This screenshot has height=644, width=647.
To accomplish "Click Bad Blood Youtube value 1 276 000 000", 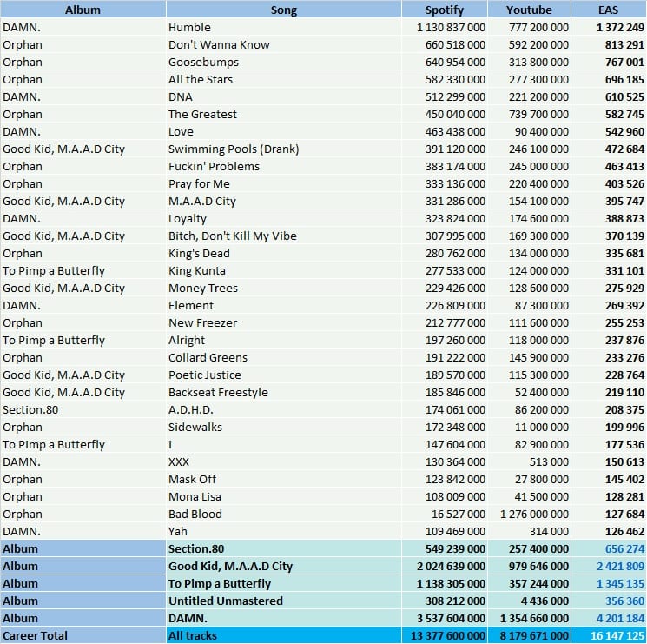I will [534, 514].
